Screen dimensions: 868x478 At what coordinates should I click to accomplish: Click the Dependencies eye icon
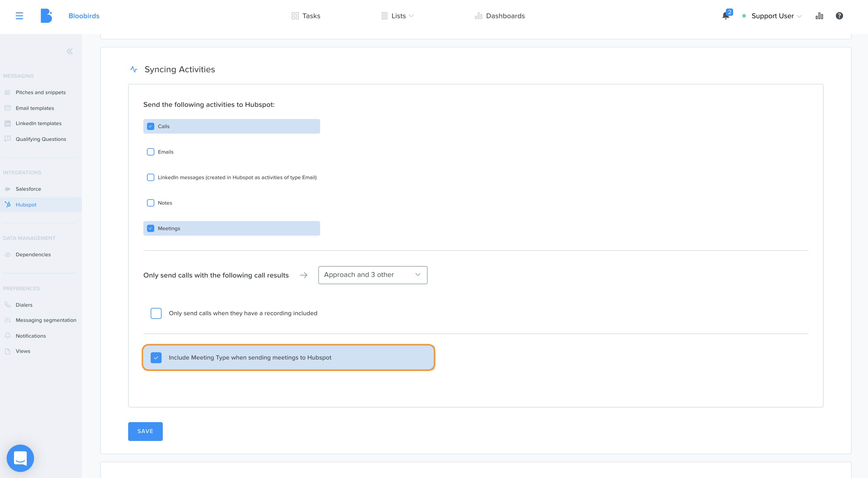(x=7, y=255)
